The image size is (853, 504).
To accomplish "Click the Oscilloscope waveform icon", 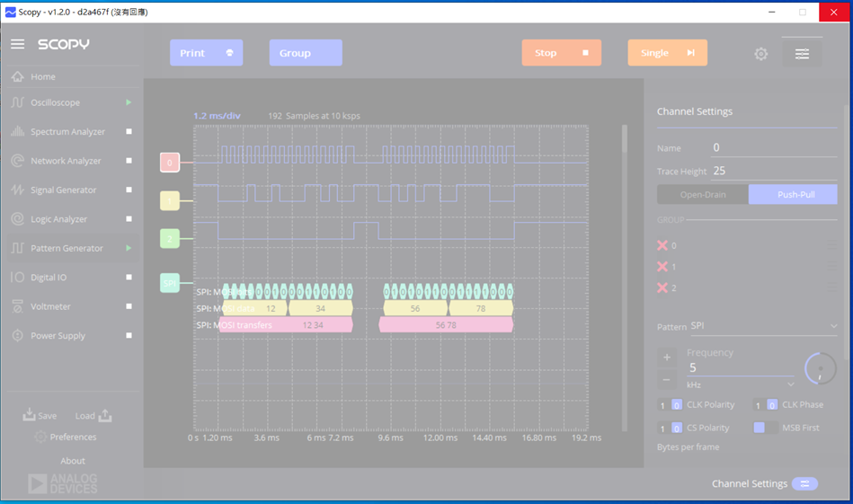I will pos(17,102).
